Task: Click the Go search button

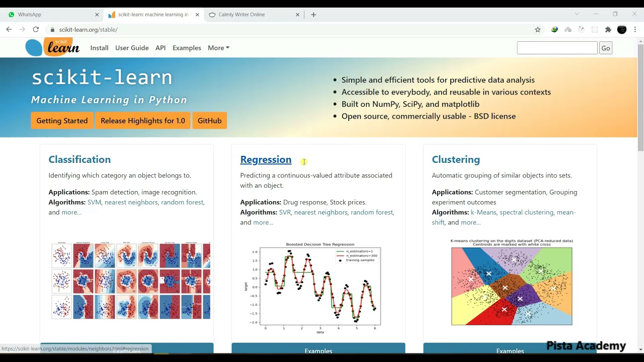Action: tap(606, 48)
